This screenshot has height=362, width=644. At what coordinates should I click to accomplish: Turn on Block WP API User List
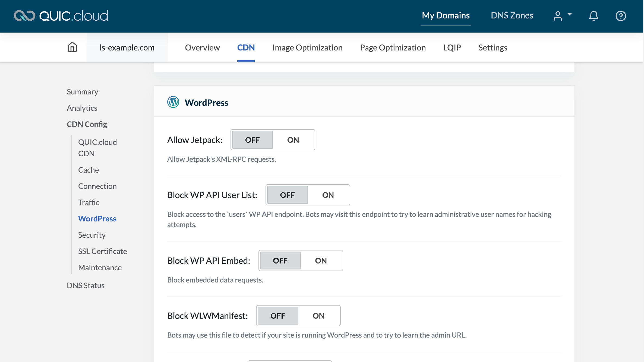click(x=327, y=195)
